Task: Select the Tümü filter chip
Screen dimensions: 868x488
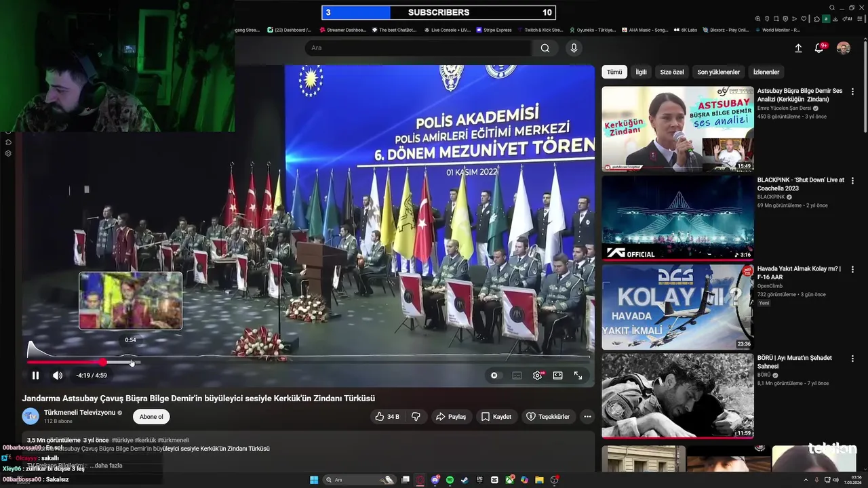Action: [614, 72]
